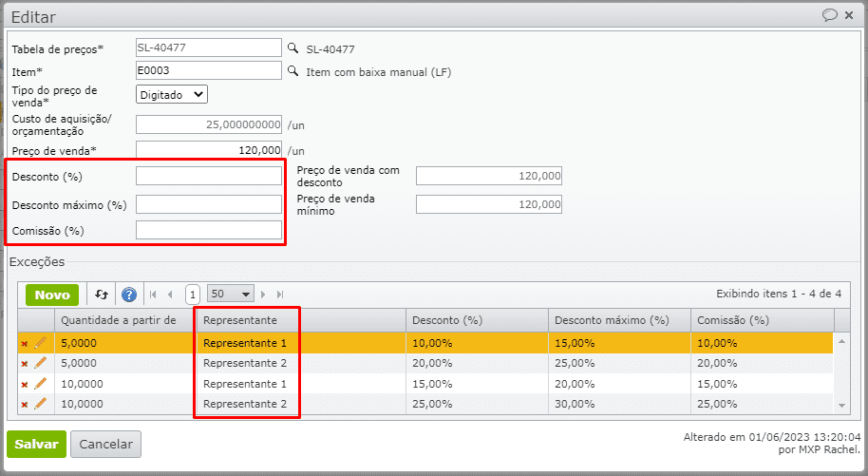Edit the last exception row using pencil icon

click(x=40, y=404)
